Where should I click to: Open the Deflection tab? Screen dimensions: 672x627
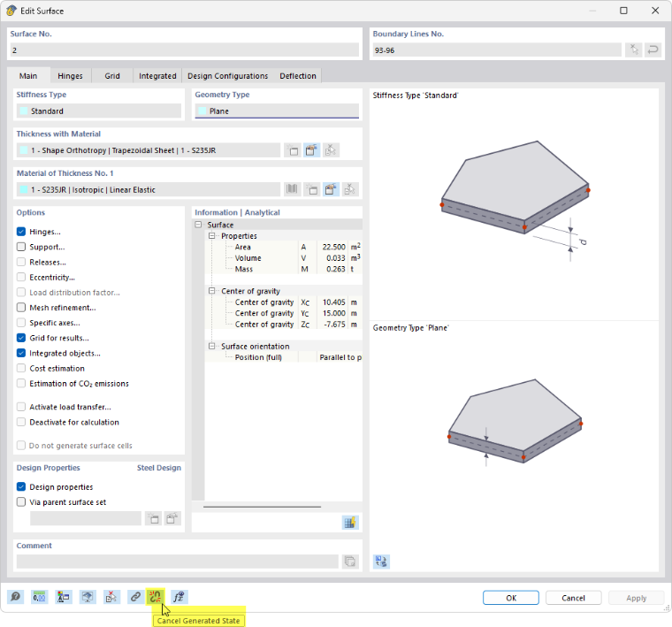coord(298,76)
